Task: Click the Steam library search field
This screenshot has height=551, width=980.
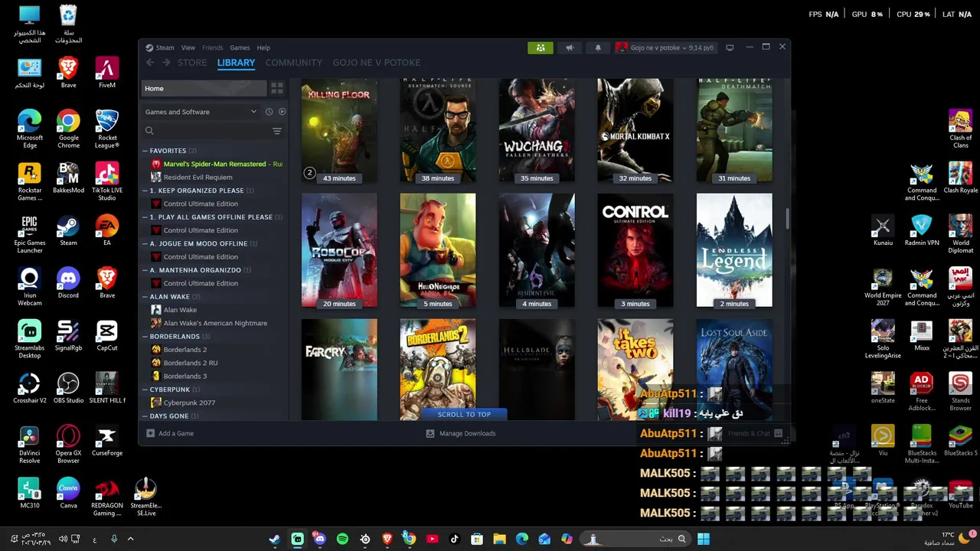Action: tap(205, 131)
